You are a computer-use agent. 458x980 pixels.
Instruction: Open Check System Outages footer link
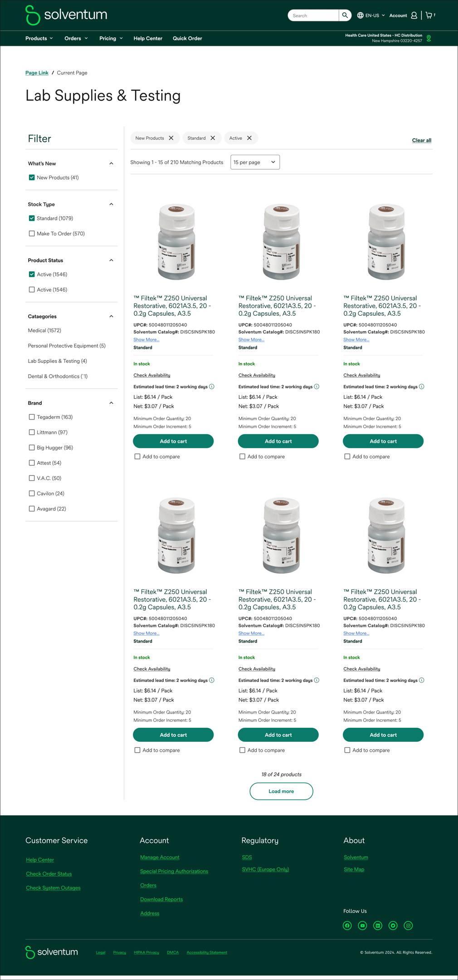point(53,888)
